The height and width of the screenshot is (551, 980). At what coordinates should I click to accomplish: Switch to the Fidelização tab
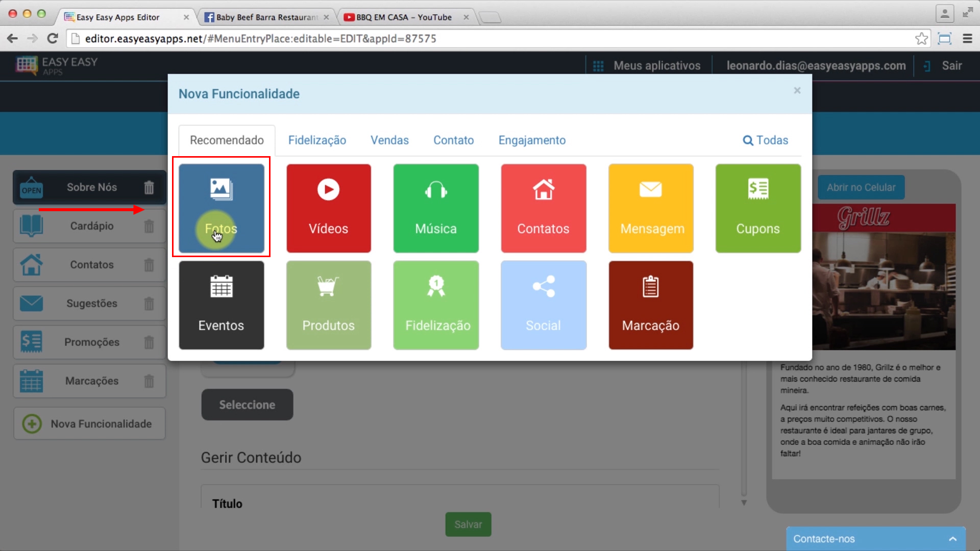[317, 140]
